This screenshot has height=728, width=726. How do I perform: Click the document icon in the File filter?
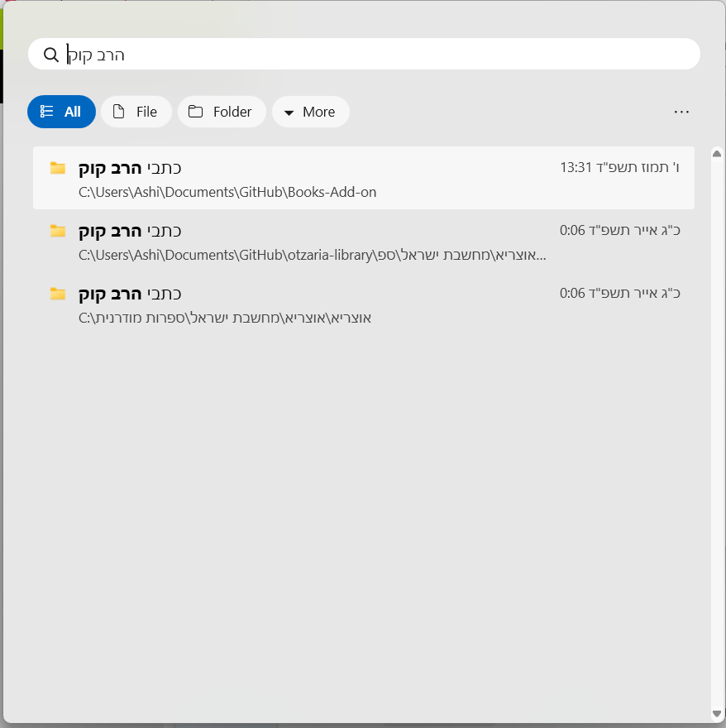(x=119, y=112)
